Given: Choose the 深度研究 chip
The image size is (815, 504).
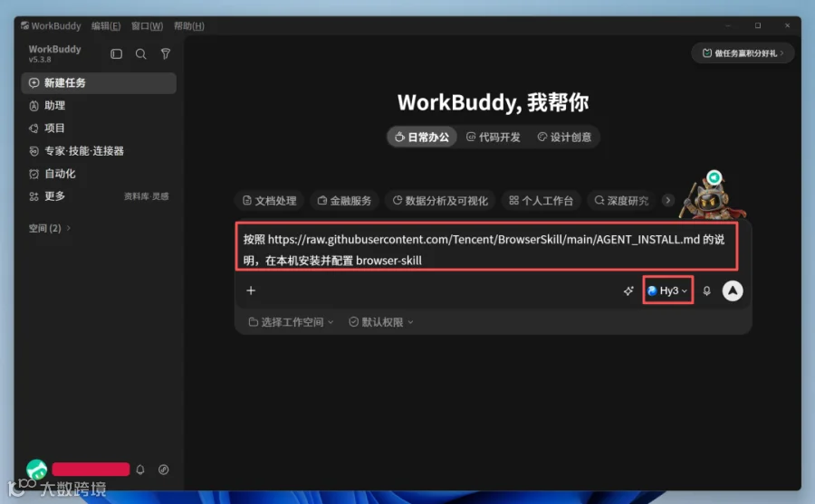Looking at the screenshot, I should tap(621, 201).
